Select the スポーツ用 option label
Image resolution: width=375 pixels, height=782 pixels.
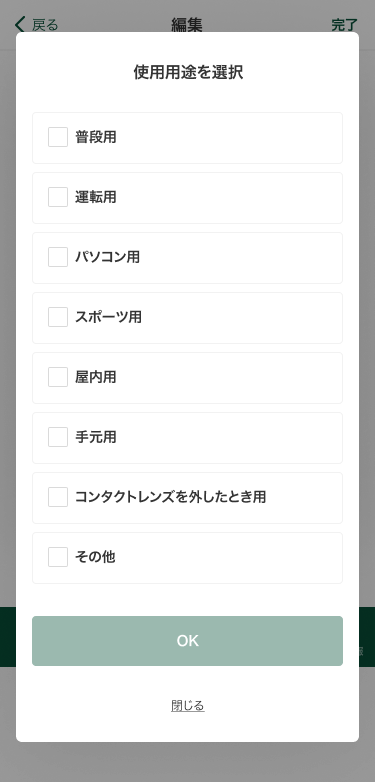[x=108, y=317]
